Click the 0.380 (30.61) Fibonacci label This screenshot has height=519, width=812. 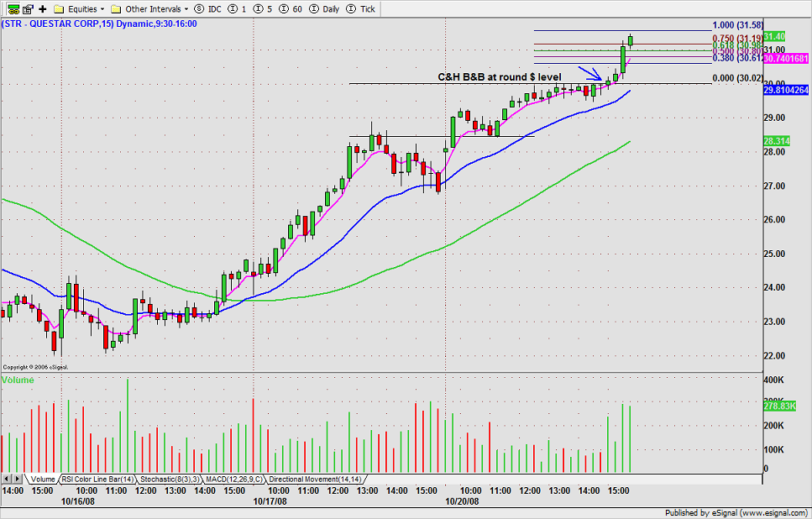pyautogui.click(x=738, y=58)
